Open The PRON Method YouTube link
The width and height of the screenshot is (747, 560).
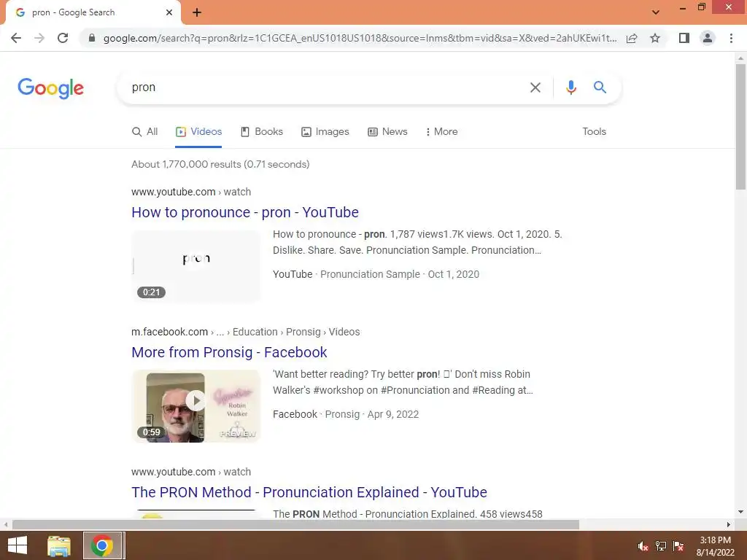pos(309,492)
